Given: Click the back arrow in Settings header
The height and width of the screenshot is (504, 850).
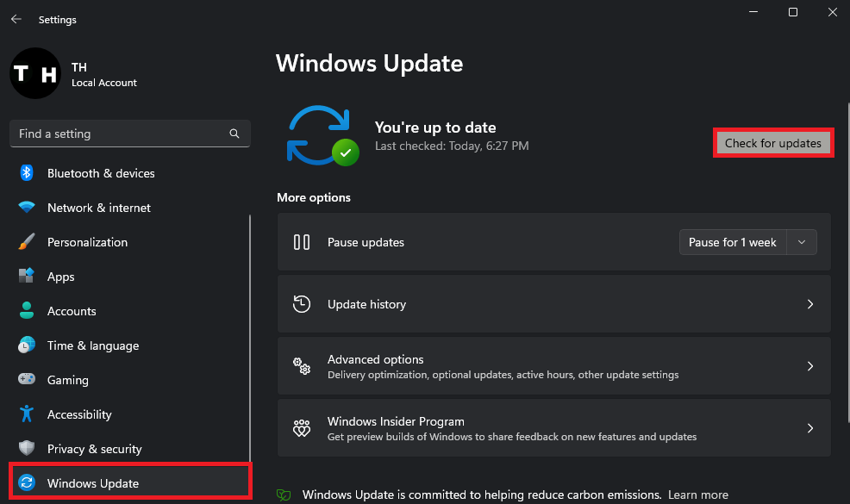Looking at the screenshot, I should 16,20.
